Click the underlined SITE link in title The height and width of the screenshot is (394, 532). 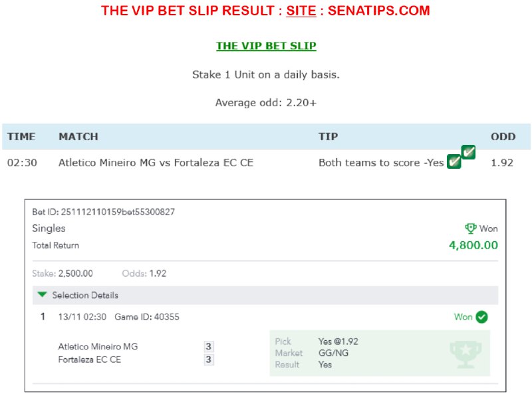click(301, 11)
